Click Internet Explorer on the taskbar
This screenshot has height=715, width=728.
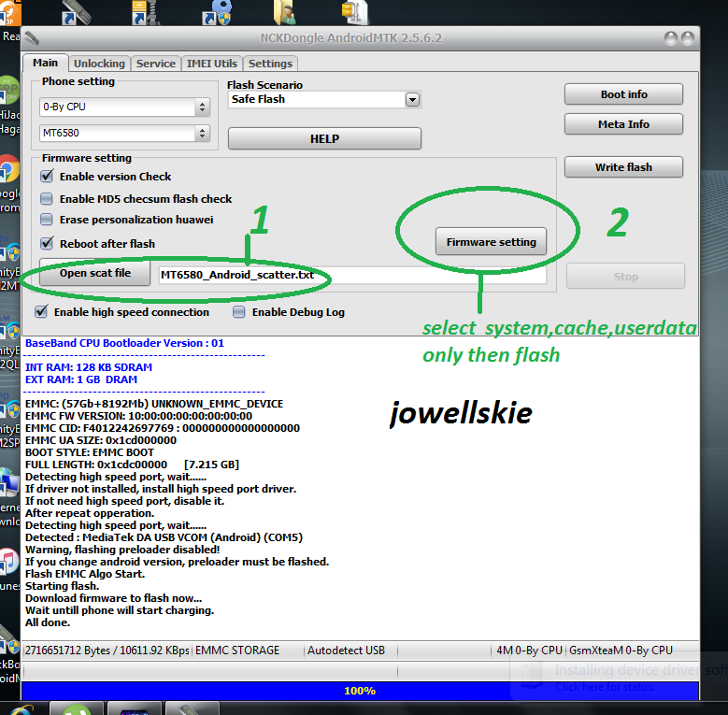[22, 710]
